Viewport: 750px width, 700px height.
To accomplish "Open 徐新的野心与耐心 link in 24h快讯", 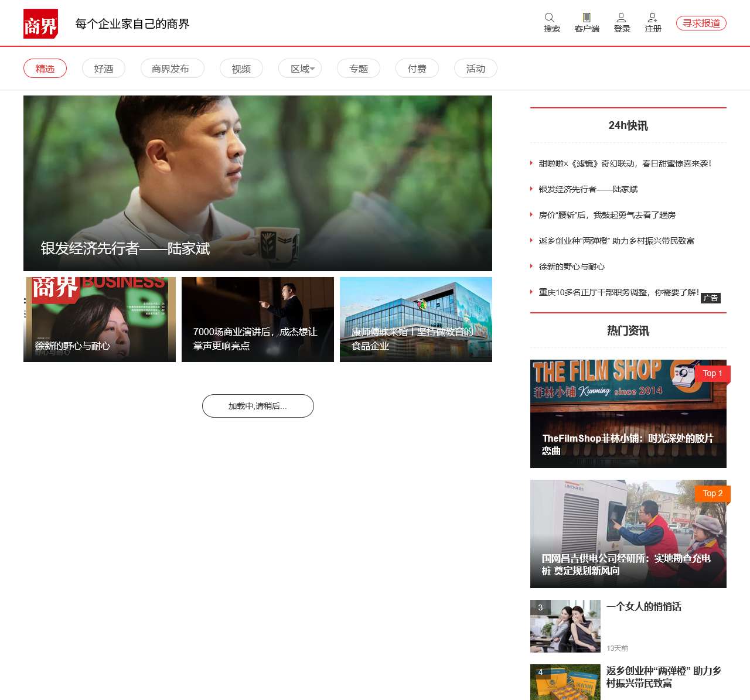I will point(572,267).
